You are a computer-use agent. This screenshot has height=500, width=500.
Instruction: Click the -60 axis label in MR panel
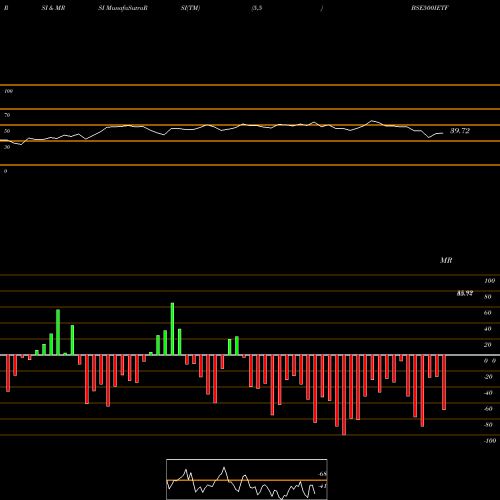(488, 409)
